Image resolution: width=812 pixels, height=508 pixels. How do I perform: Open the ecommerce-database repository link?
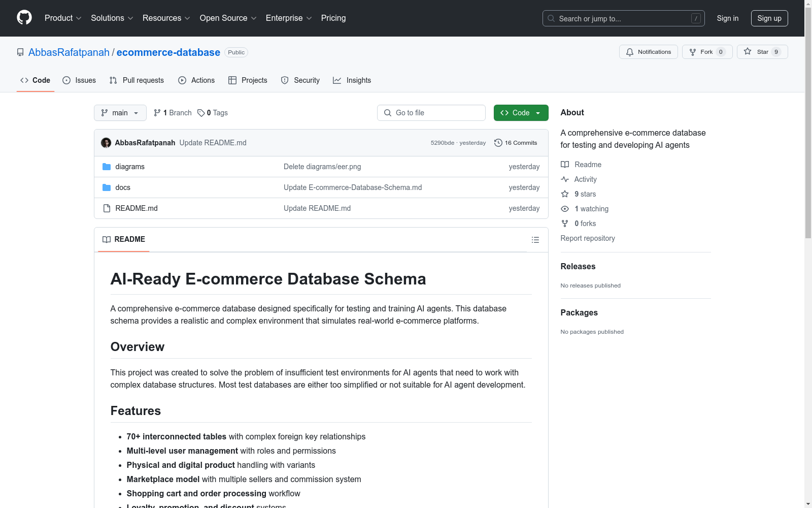pos(168,52)
